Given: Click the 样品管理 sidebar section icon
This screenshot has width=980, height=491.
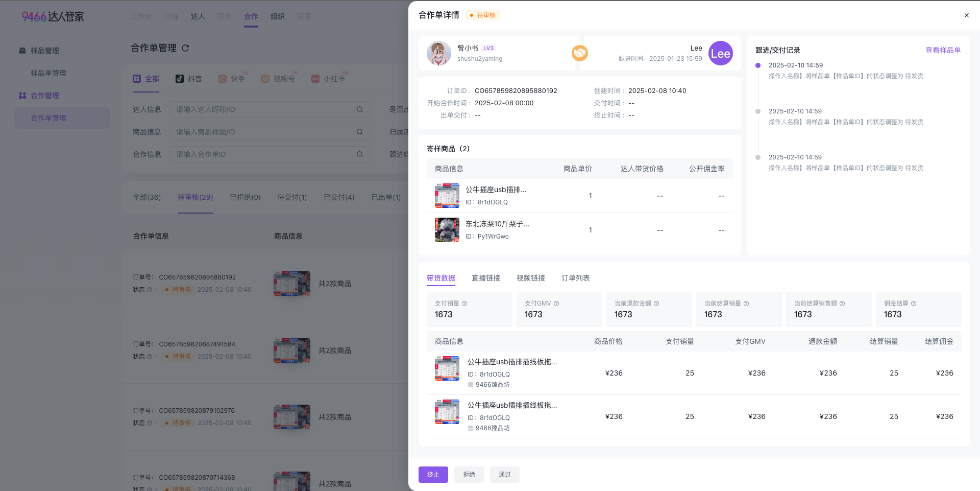Looking at the screenshot, I should (22, 51).
